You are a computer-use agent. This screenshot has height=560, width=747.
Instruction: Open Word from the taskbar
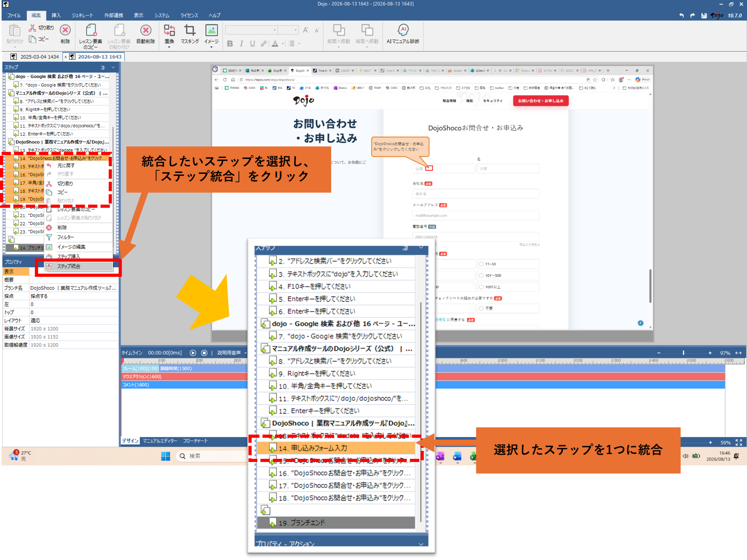[457, 456]
